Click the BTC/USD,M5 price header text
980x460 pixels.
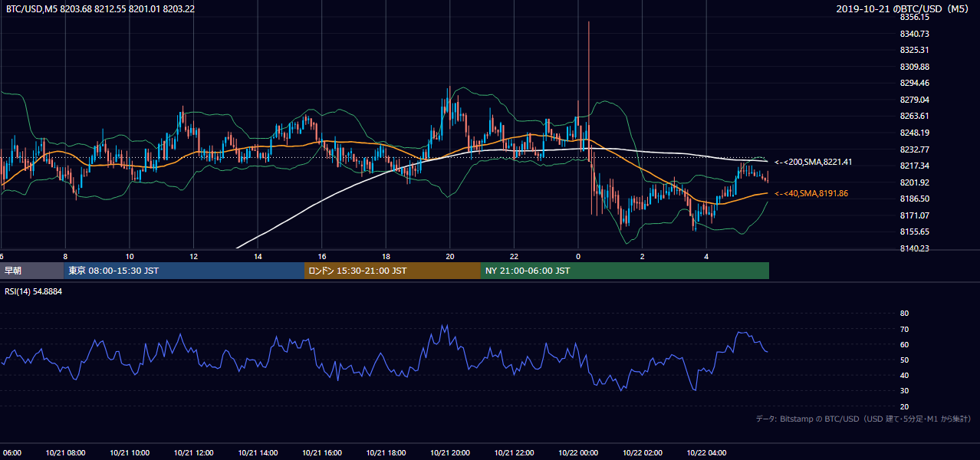point(99,8)
